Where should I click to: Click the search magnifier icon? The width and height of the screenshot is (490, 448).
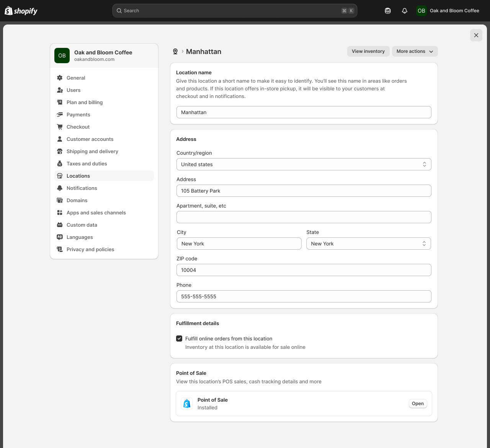(119, 11)
